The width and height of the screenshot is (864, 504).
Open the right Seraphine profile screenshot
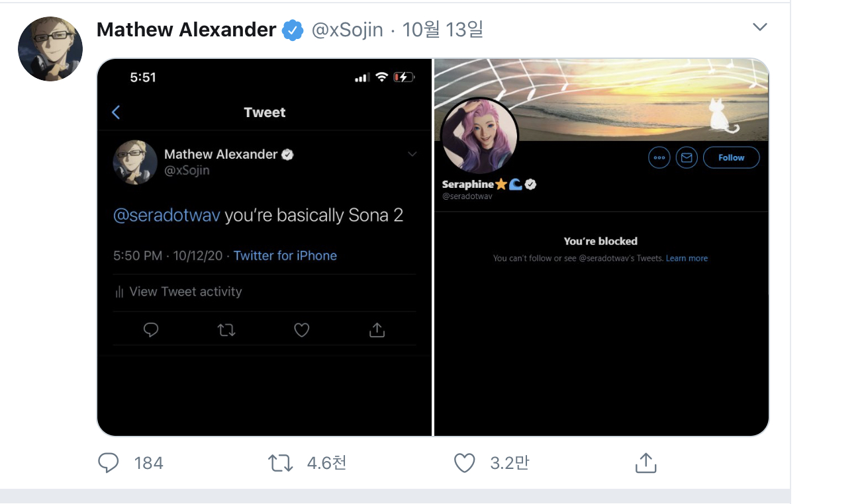[x=601, y=247]
